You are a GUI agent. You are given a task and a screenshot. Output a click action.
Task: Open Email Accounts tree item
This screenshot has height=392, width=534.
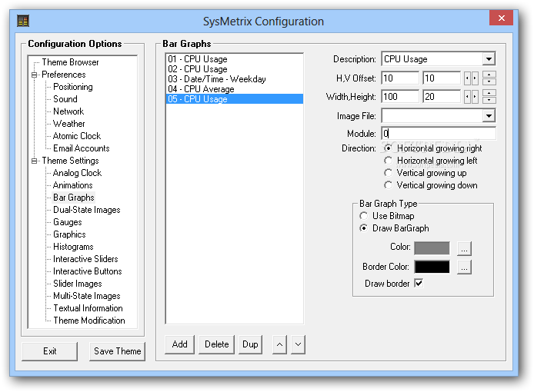81,148
